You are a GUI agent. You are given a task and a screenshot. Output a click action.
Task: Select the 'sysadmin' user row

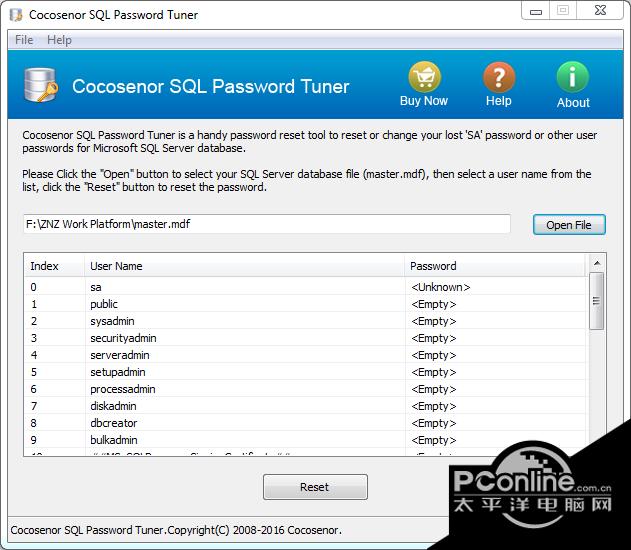click(x=305, y=321)
